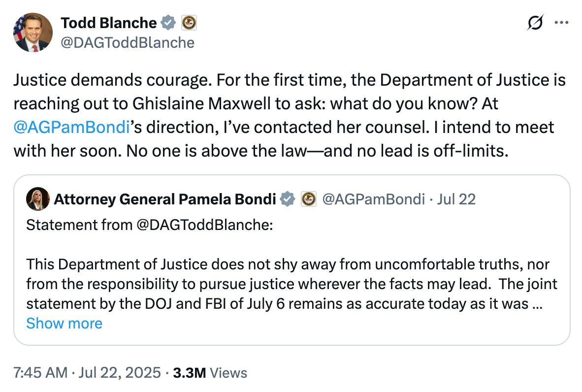Expand the quoted post with Show more
Screen dimensions: 582x392
click(x=64, y=323)
